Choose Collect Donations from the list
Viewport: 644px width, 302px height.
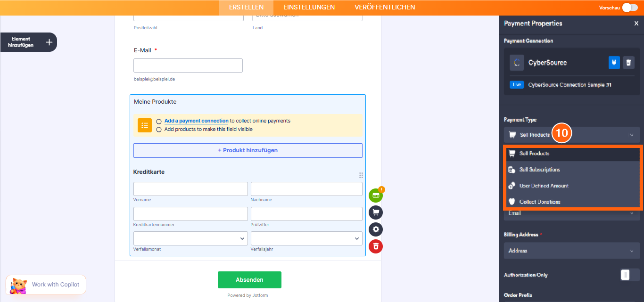[x=541, y=202]
